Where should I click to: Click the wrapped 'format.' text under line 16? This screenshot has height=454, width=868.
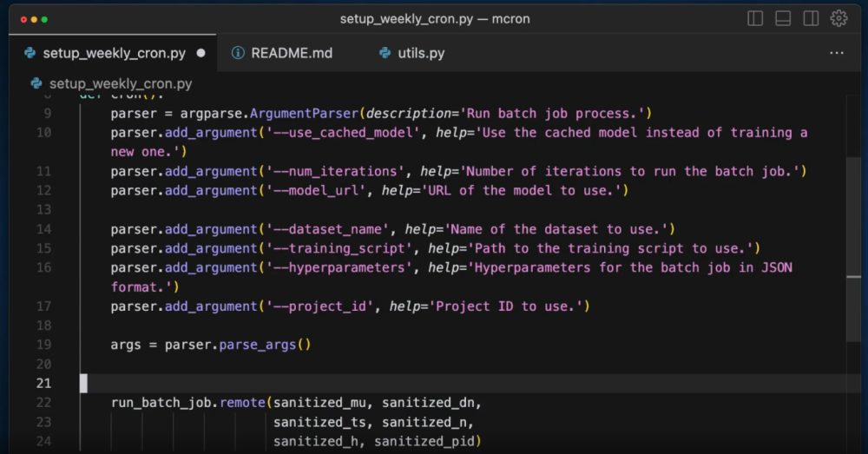click(x=141, y=286)
